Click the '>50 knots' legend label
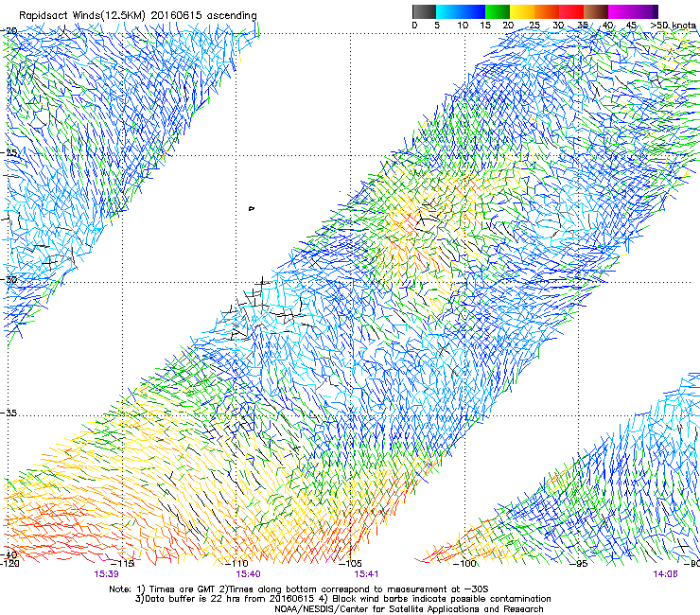 point(673,25)
